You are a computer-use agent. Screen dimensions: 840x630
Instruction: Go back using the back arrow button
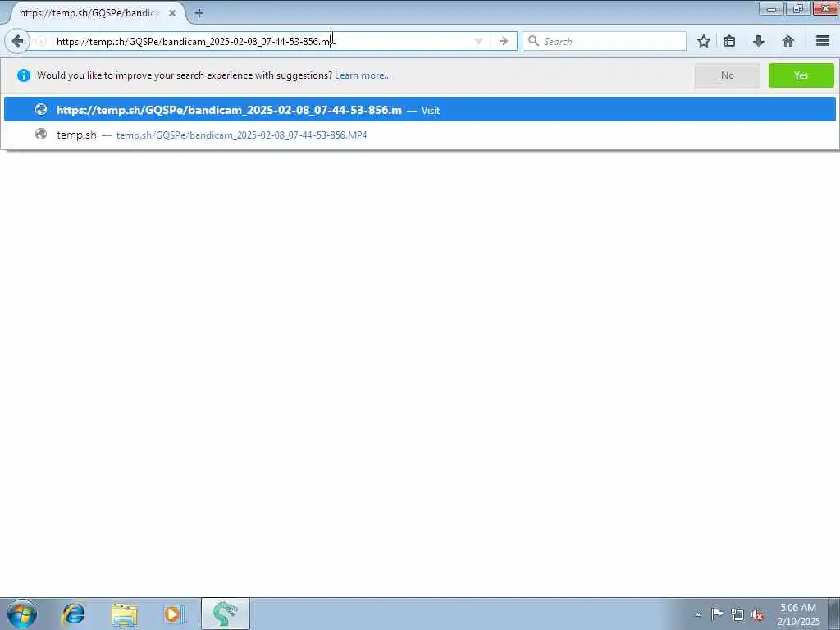(17, 41)
